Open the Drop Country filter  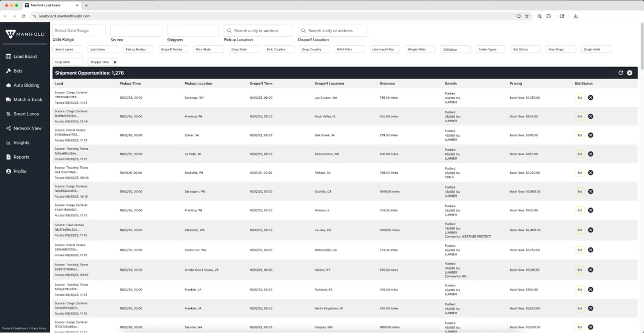pyautogui.click(x=314, y=49)
